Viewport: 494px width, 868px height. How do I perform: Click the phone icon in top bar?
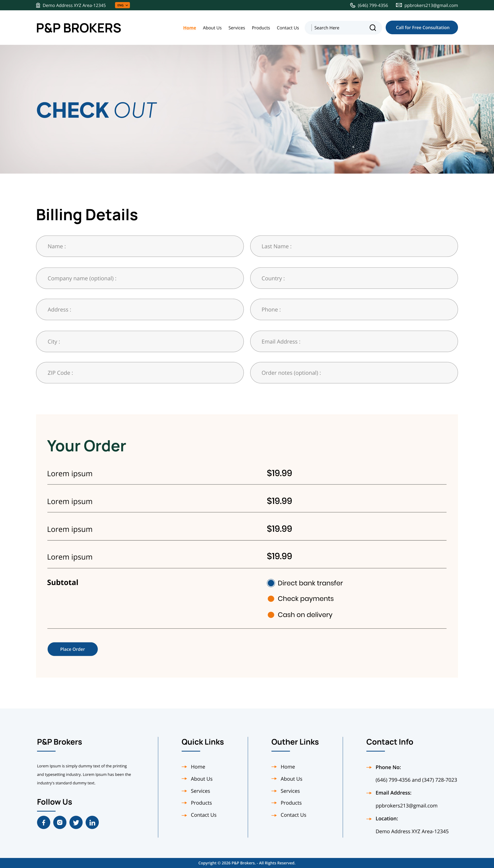click(x=352, y=5)
